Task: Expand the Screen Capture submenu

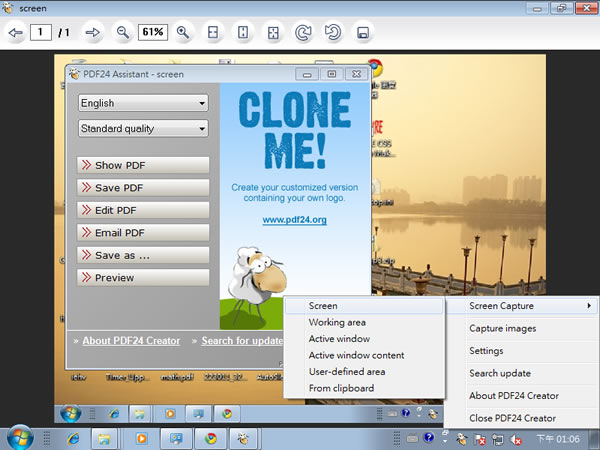Action: (522, 306)
